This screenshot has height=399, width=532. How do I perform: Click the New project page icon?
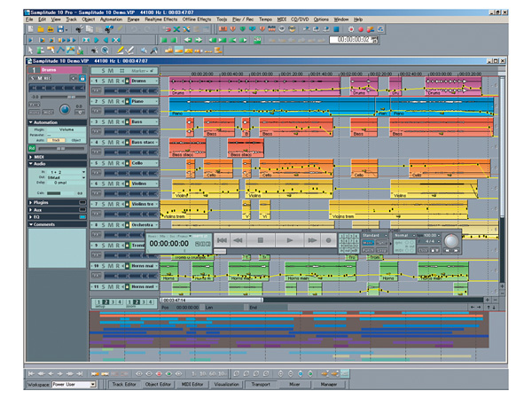(x=31, y=29)
